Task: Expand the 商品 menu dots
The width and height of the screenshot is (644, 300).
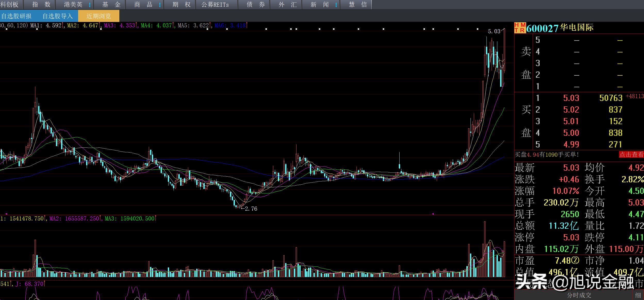Action: (160, 5)
